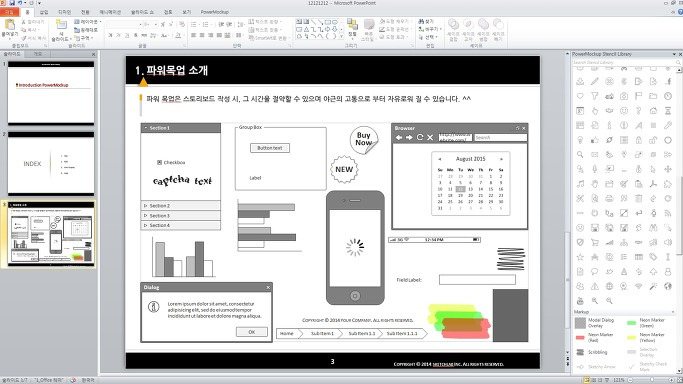Image resolution: width=683 pixels, height=384 pixels.
Task: Select Neon Marker (Green) stencil item
Action: pyautogui.click(x=647, y=323)
